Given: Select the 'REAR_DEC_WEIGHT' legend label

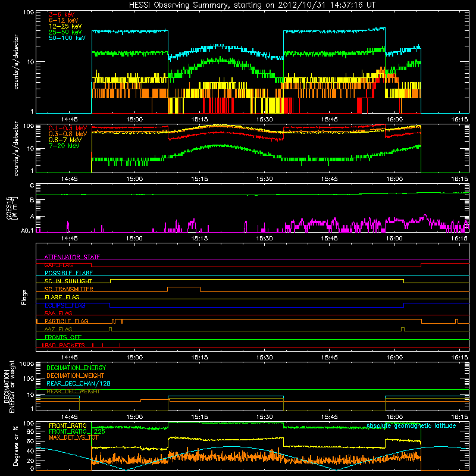Looking at the screenshot, I should pyautogui.click(x=73, y=392).
